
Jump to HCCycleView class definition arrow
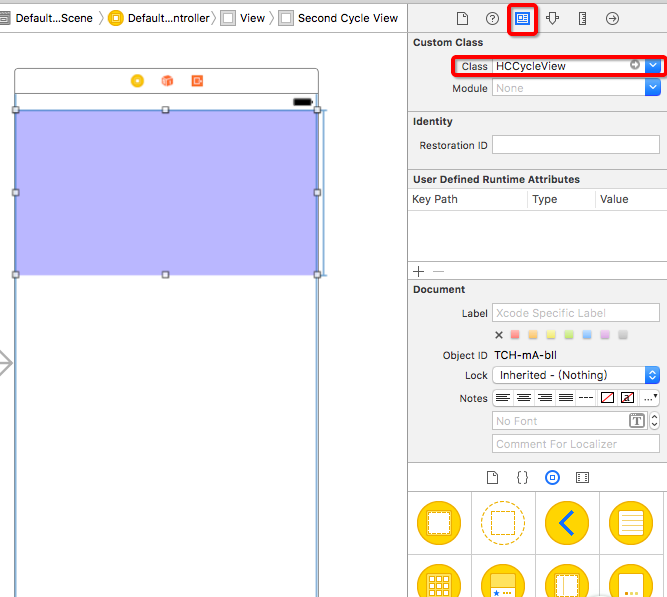point(634,66)
